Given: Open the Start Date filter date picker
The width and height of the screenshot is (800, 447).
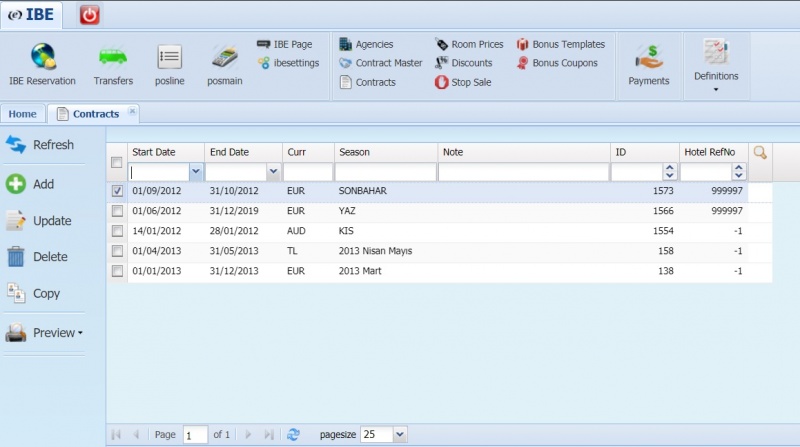Looking at the screenshot, I should [x=196, y=172].
